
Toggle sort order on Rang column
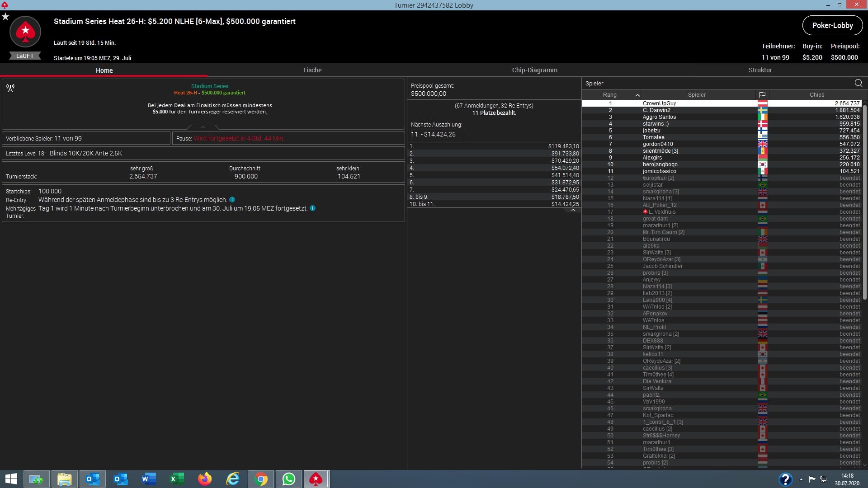(x=610, y=95)
